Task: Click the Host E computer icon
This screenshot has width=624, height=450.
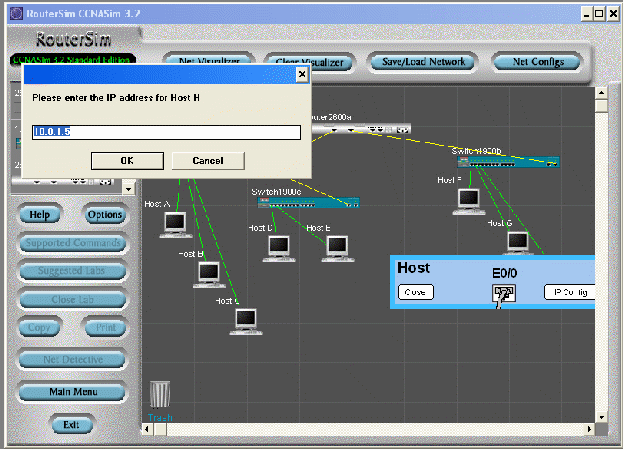Action: pos(337,249)
